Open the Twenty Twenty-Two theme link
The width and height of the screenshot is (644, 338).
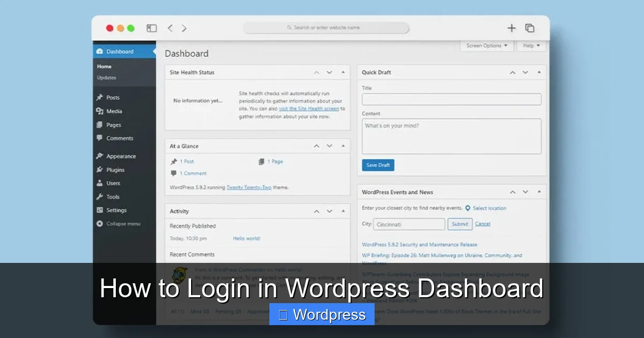coord(249,188)
